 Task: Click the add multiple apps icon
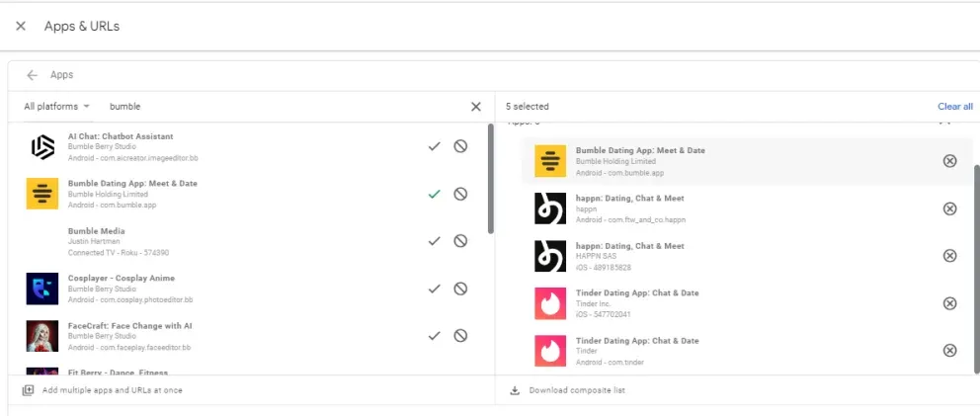[28, 390]
